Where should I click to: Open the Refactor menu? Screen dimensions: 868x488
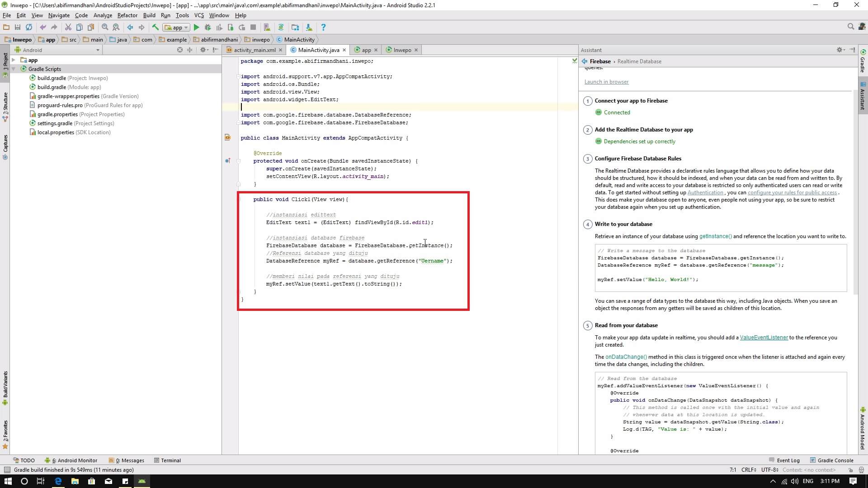click(127, 15)
